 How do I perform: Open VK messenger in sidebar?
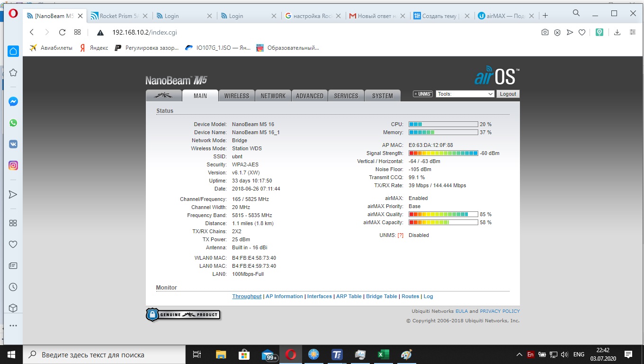13,144
